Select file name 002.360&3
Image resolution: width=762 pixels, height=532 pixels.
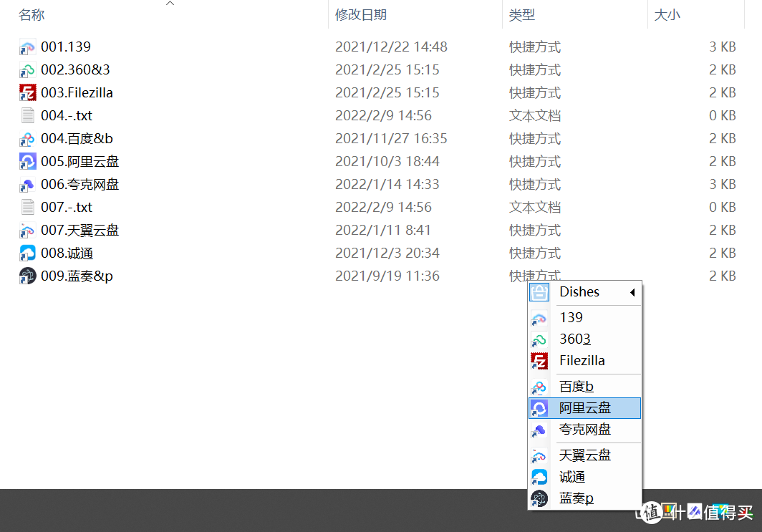tap(75, 69)
